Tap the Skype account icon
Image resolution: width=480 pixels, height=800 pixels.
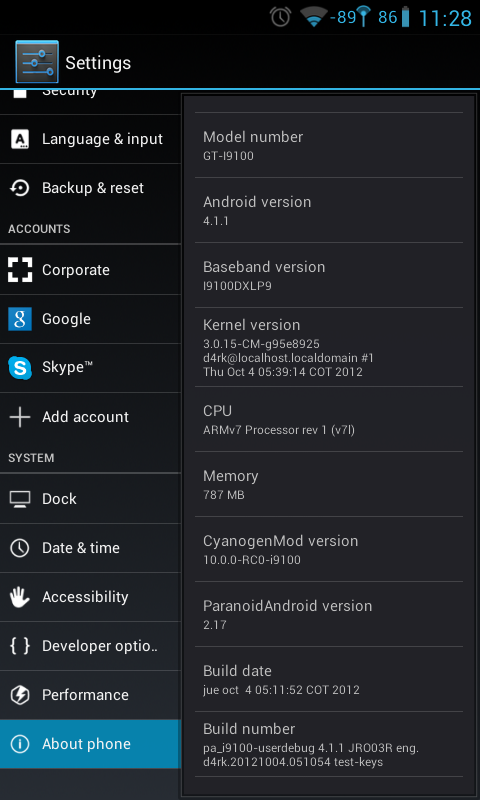pyautogui.click(x=20, y=368)
